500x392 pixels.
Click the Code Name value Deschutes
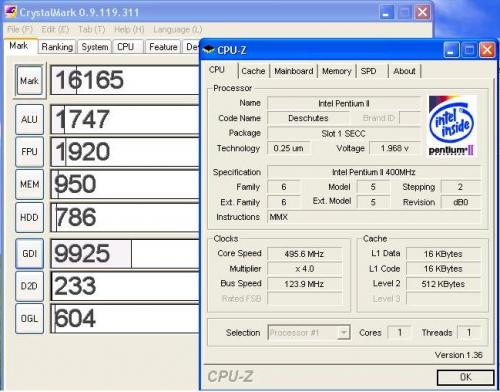coord(308,118)
